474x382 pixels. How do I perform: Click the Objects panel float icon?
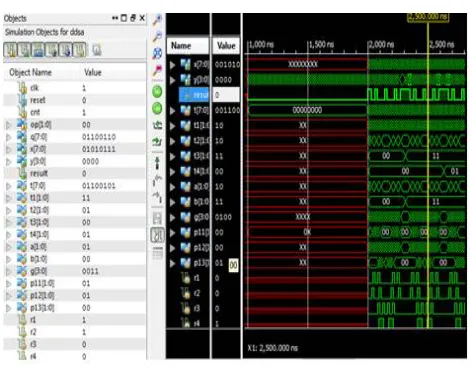click(x=133, y=18)
